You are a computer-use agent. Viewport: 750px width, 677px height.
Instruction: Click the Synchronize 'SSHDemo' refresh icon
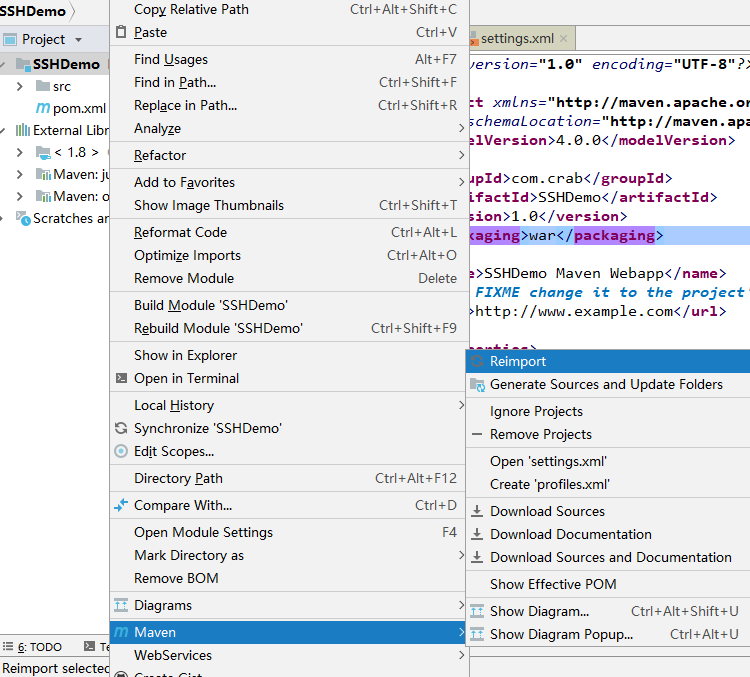tap(121, 428)
